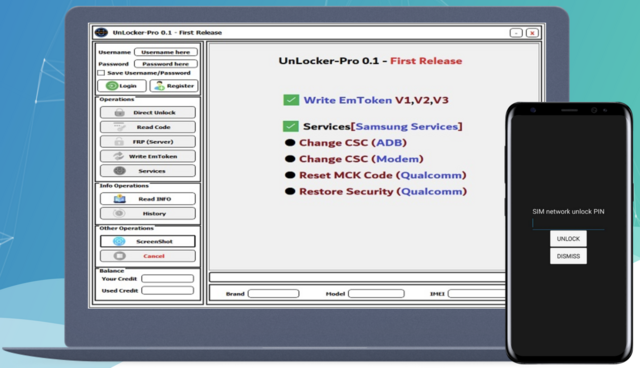Log in with the Login button

pos(122,86)
